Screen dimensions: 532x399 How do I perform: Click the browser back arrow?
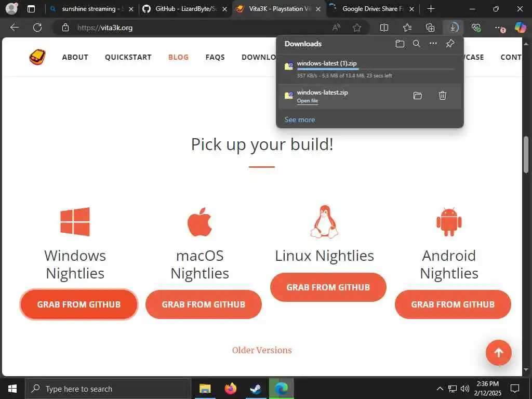14,28
